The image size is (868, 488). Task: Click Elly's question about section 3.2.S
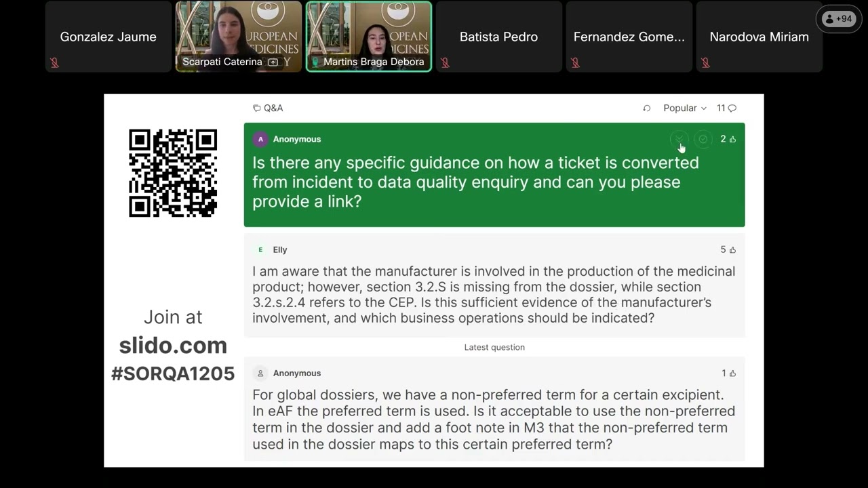494,285
